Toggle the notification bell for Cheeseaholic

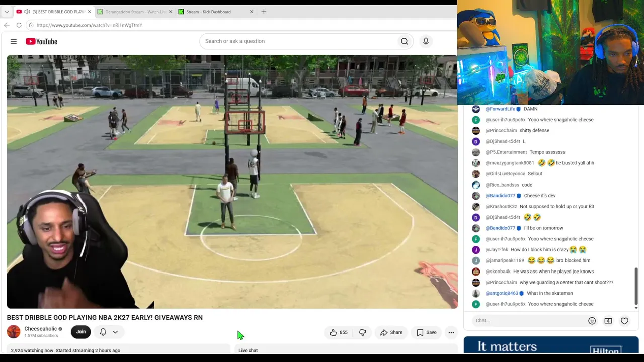[x=103, y=332]
